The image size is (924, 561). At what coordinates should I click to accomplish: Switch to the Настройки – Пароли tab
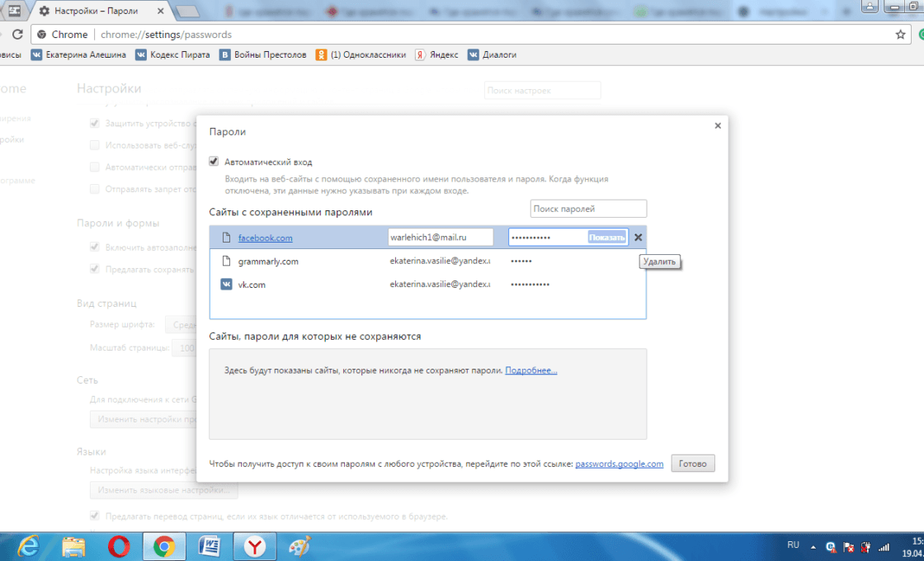[x=103, y=11]
